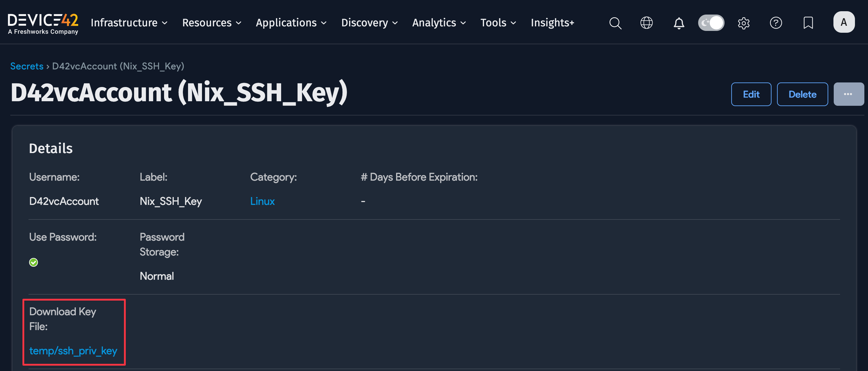Click the globe language icon
Viewport: 868px width, 371px height.
point(646,23)
